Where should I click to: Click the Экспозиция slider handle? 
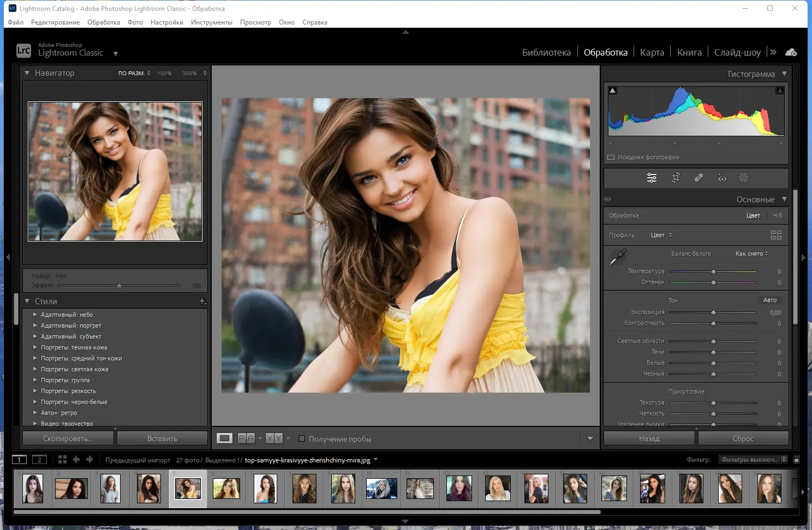click(x=713, y=312)
